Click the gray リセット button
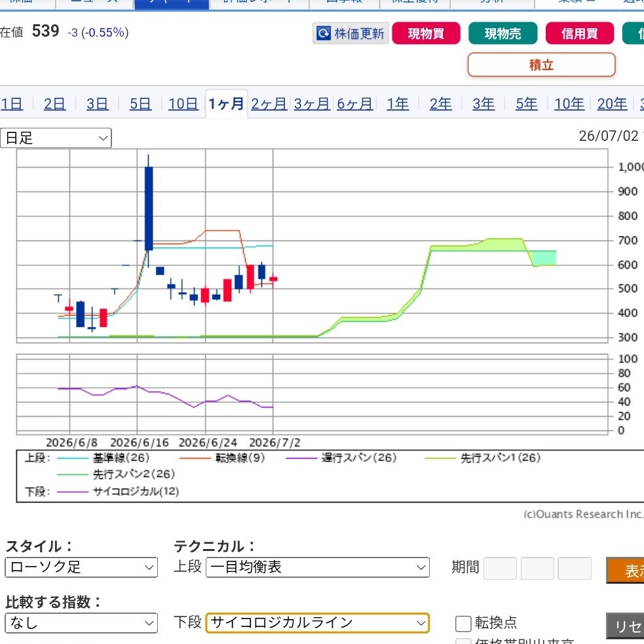This screenshot has width=644, height=644. coord(625,626)
